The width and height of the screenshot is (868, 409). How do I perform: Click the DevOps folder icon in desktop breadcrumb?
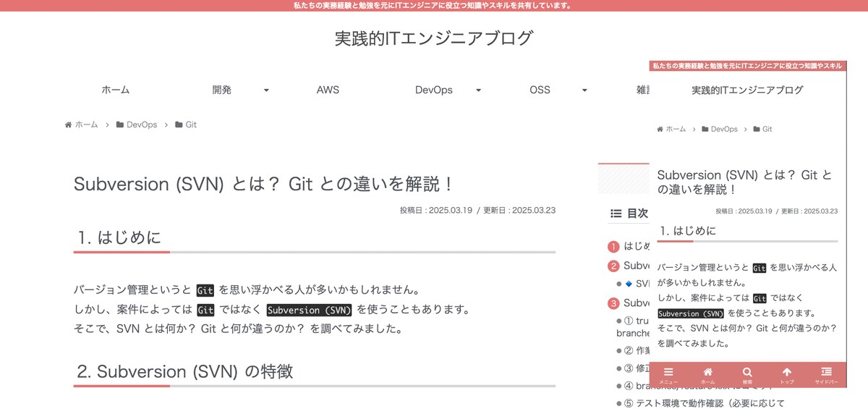click(x=119, y=125)
